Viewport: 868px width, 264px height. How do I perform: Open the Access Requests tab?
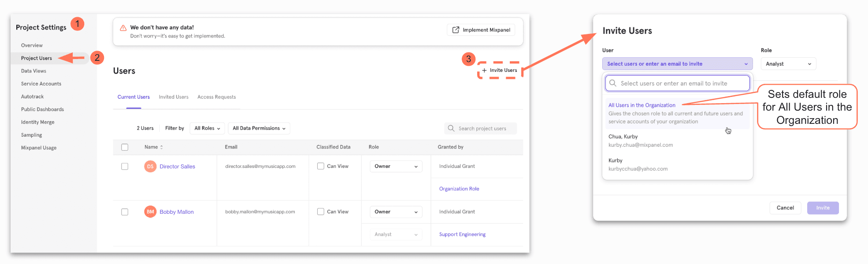(216, 97)
